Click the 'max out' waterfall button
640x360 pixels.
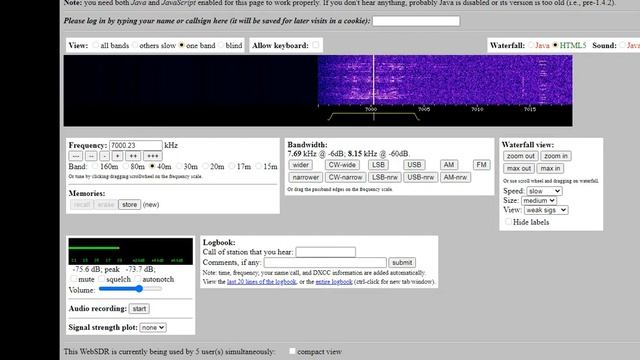[x=519, y=169]
